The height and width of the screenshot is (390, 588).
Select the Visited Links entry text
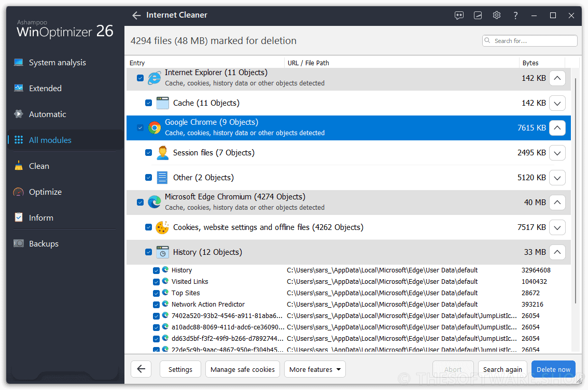[190, 281]
